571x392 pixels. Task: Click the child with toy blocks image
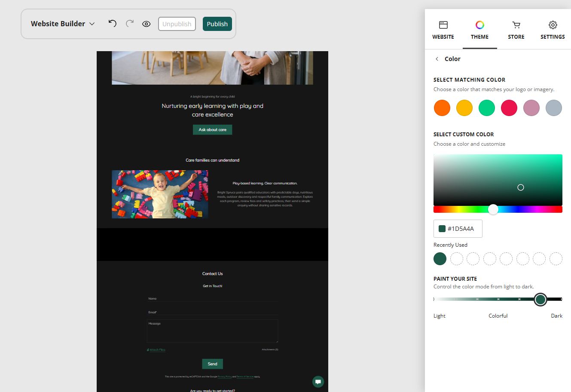pyautogui.click(x=160, y=194)
